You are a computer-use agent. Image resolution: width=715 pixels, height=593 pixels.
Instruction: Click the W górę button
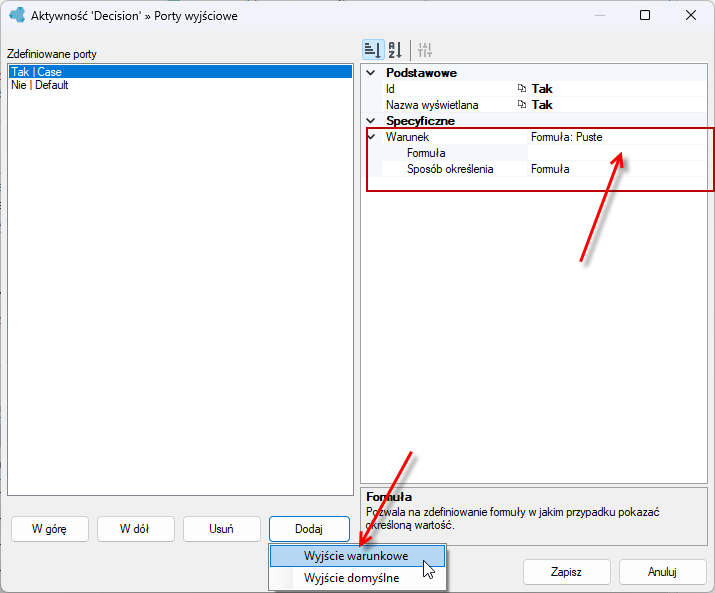tap(50, 529)
